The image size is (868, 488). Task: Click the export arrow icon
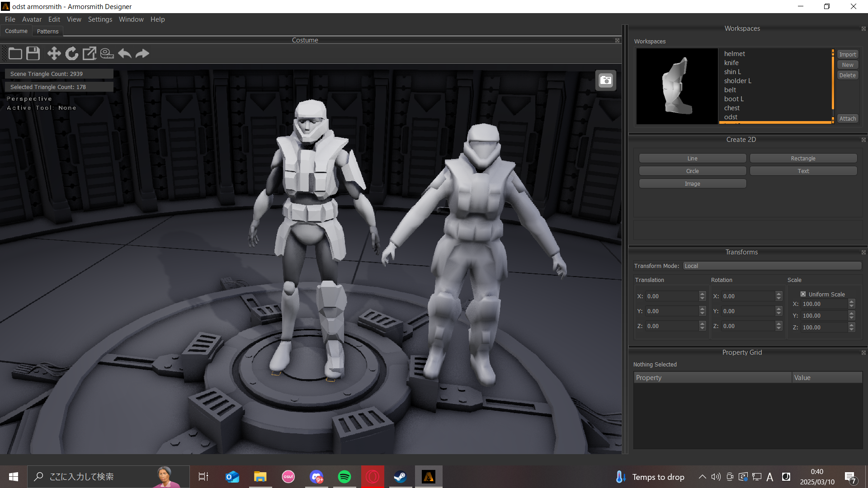(x=89, y=54)
